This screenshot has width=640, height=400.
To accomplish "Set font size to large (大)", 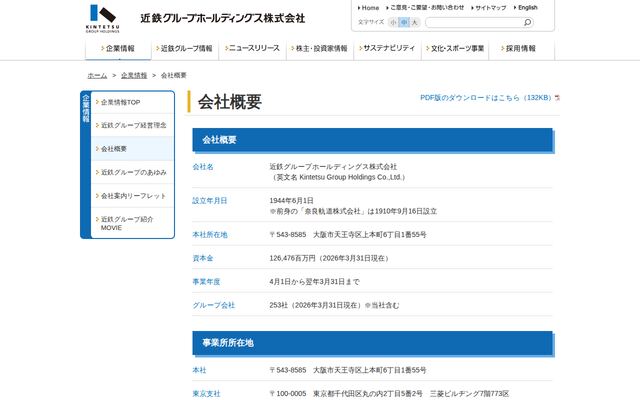I will (414, 22).
